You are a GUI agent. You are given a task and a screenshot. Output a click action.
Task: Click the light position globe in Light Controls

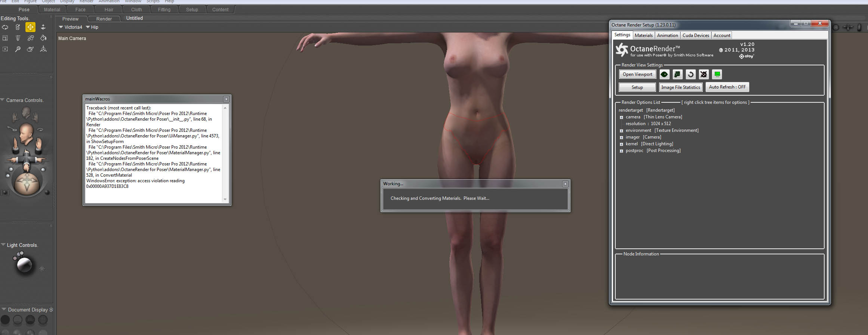coord(25,265)
